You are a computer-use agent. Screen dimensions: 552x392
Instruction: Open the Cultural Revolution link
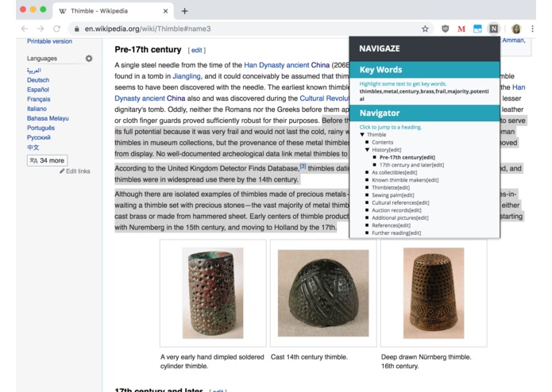(x=324, y=98)
